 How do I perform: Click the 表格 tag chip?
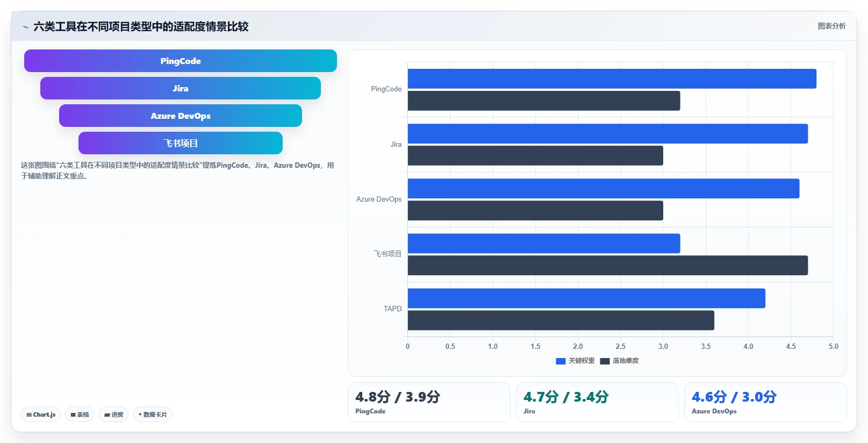80,415
